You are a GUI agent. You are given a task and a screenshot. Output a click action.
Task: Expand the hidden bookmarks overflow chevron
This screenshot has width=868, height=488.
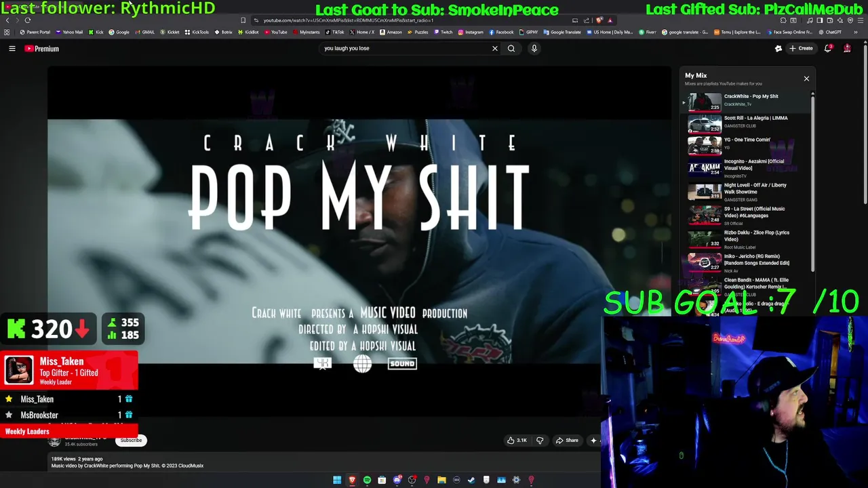point(856,32)
